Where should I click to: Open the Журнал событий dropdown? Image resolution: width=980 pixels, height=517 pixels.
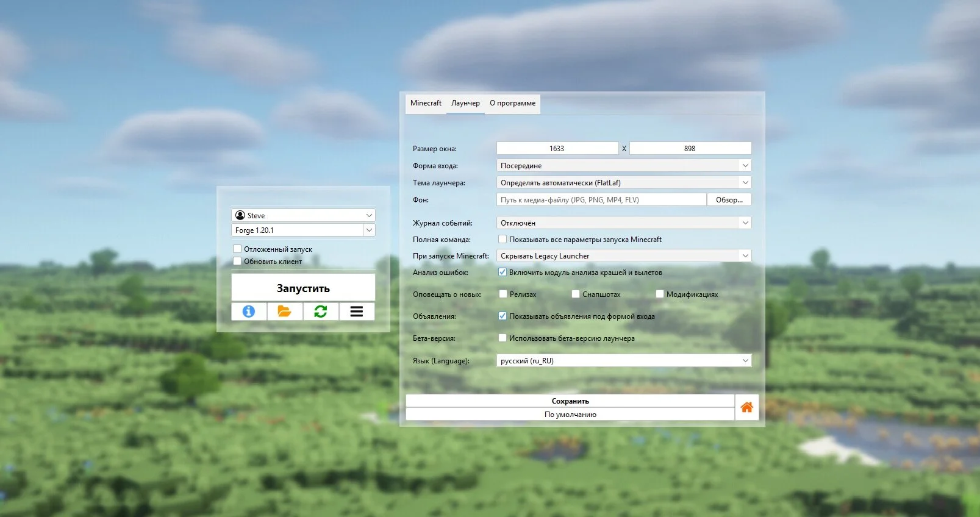click(x=745, y=223)
